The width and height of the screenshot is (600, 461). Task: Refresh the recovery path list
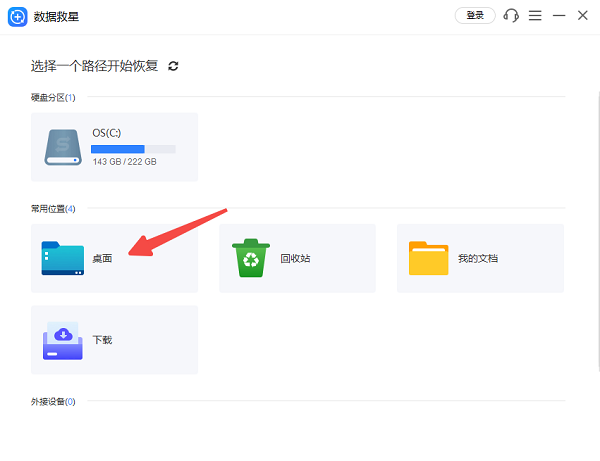point(173,66)
